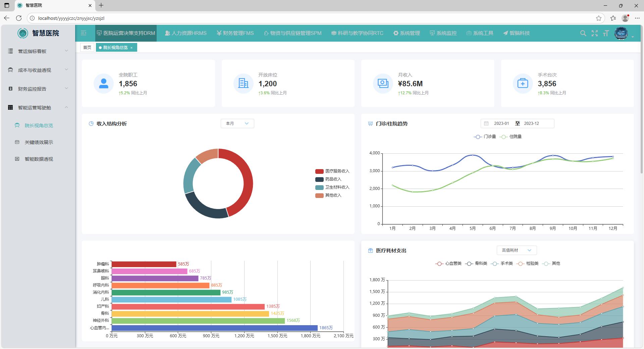The image size is (644, 349).
Task: Open the search magnifier icon in header
Action: [583, 33]
